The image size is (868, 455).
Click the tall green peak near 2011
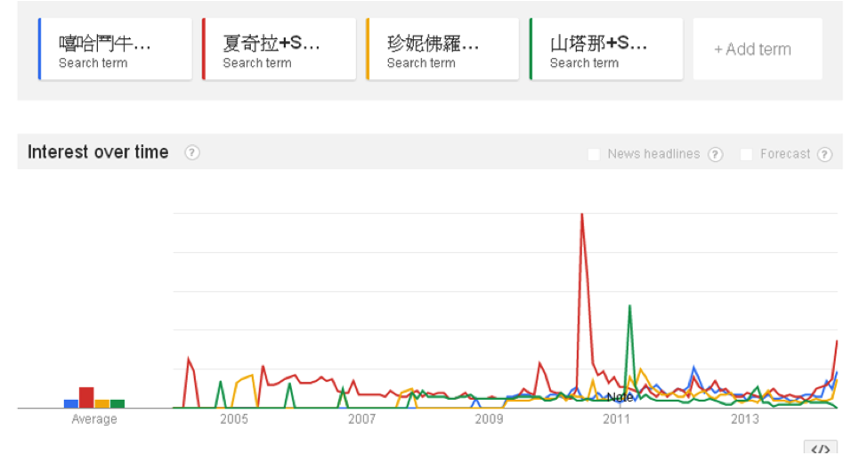[629, 308]
